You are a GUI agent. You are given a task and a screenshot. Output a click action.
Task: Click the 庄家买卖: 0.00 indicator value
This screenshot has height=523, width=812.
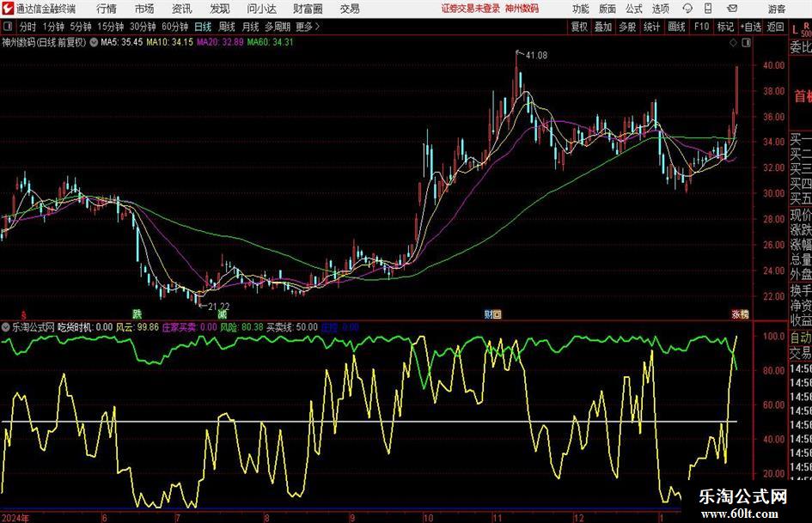coord(190,327)
